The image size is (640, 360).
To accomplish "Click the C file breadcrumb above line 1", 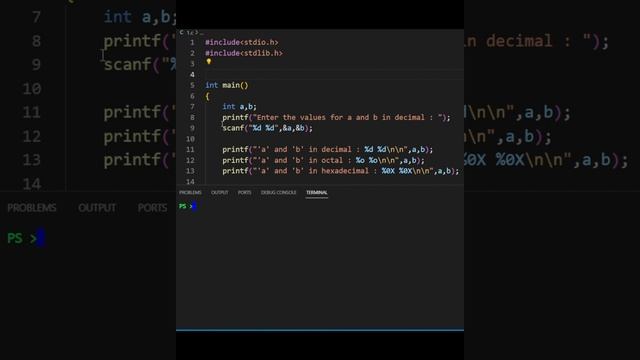I will [x=191, y=32].
